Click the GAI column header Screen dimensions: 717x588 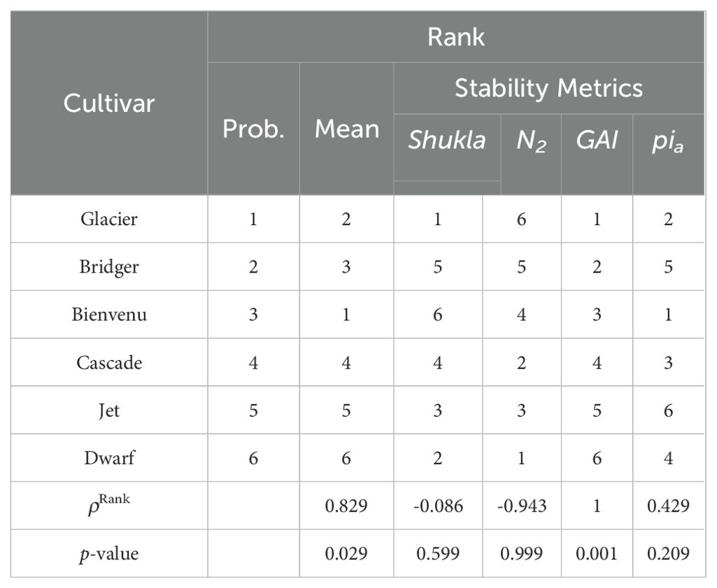point(597,141)
